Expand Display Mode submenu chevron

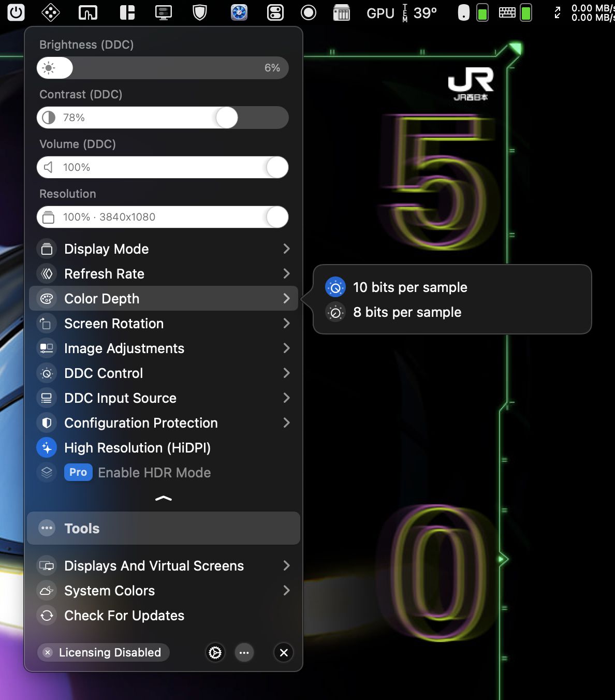point(286,249)
